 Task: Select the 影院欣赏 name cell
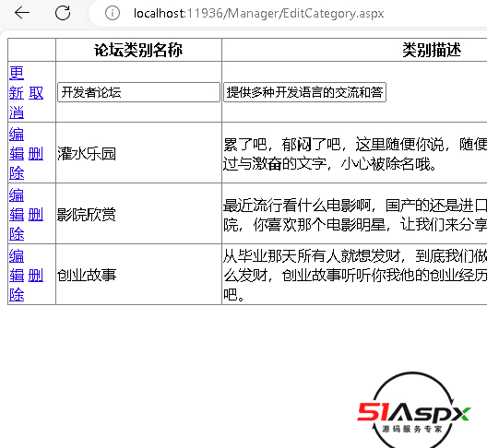pos(138,214)
